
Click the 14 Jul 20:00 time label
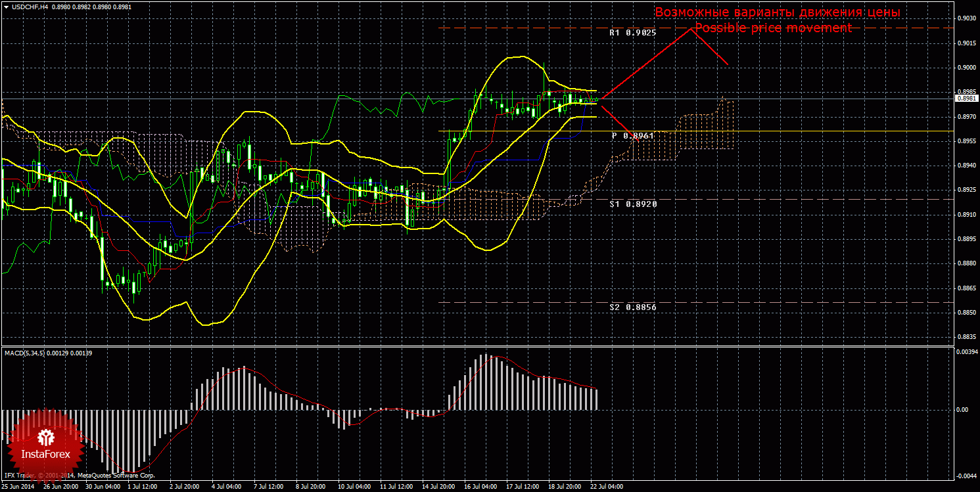pyautogui.click(x=439, y=487)
